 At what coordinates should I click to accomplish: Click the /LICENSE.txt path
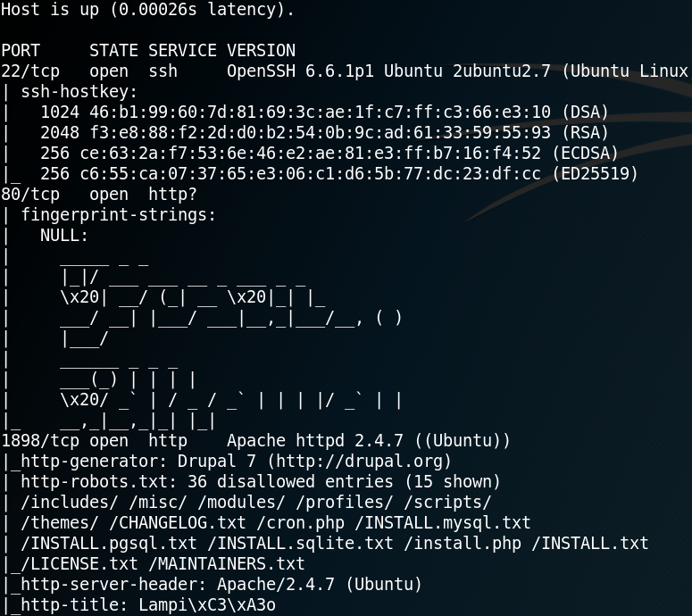[x=79, y=564]
